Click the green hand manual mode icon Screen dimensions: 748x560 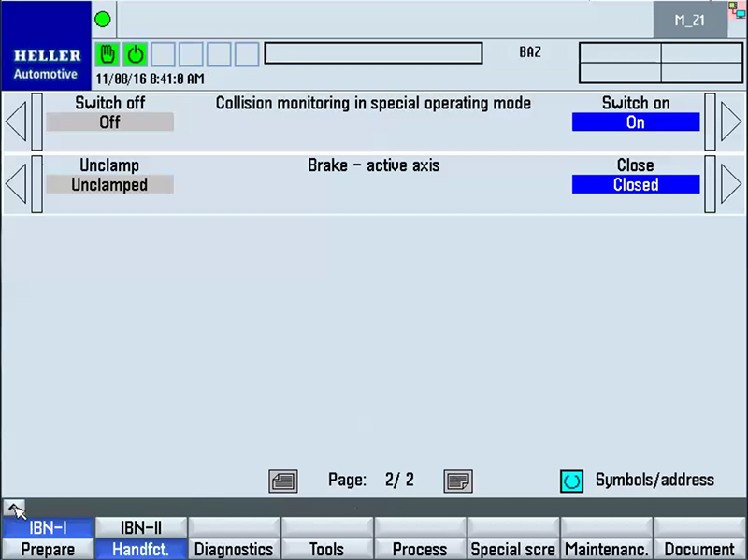[108, 54]
